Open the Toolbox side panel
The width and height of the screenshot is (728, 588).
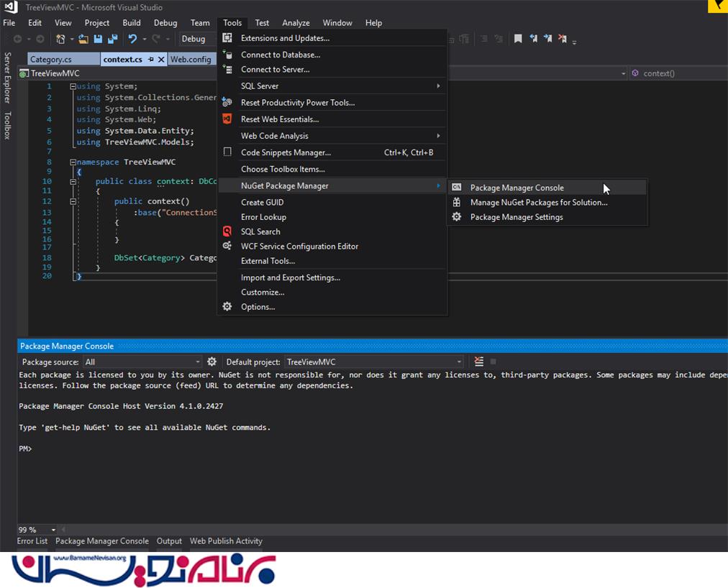pos(7,125)
